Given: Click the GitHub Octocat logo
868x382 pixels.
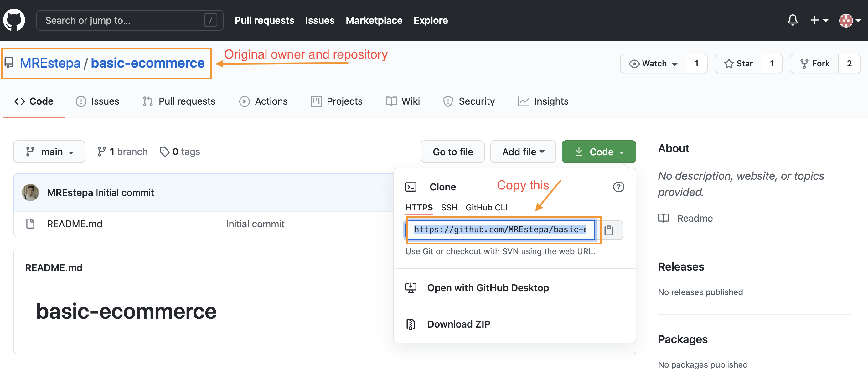Looking at the screenshot, I should tap(14, 20).
